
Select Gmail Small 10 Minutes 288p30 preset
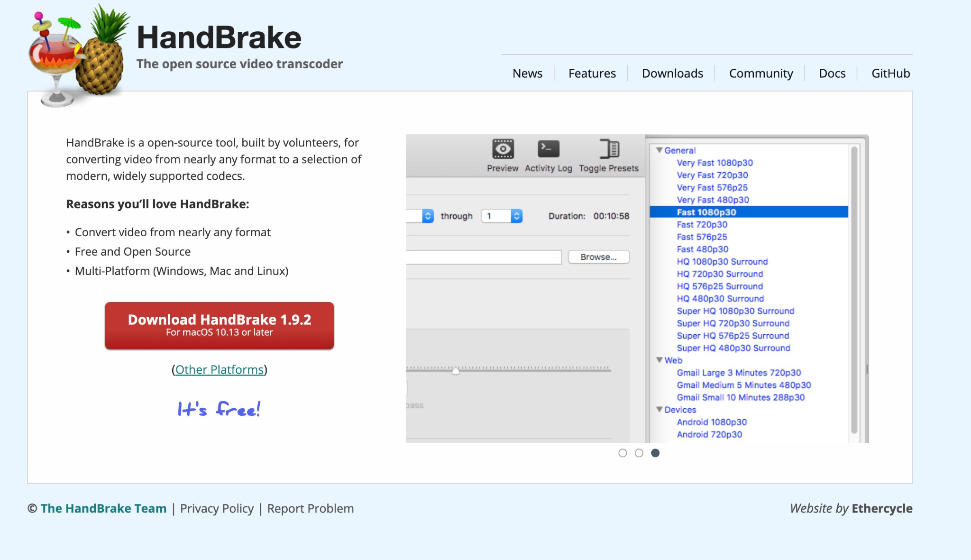click(741, 397)
